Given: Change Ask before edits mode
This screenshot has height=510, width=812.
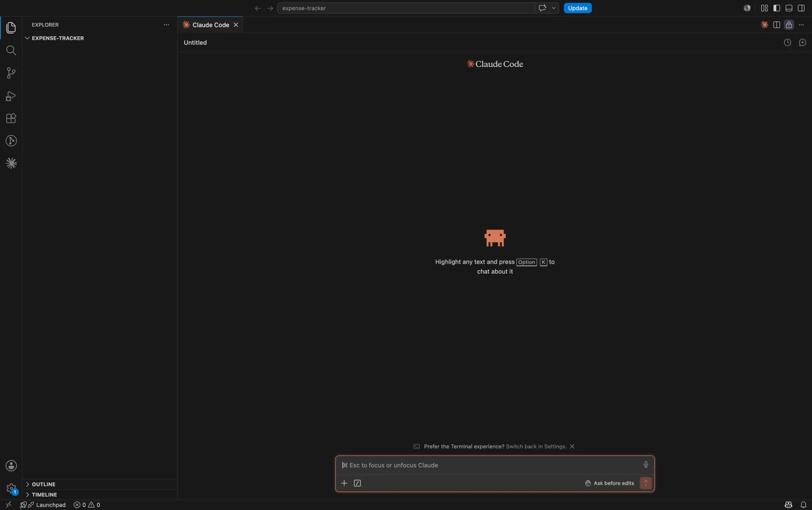Looking at the screenshot, I should (x=609, y=483).
